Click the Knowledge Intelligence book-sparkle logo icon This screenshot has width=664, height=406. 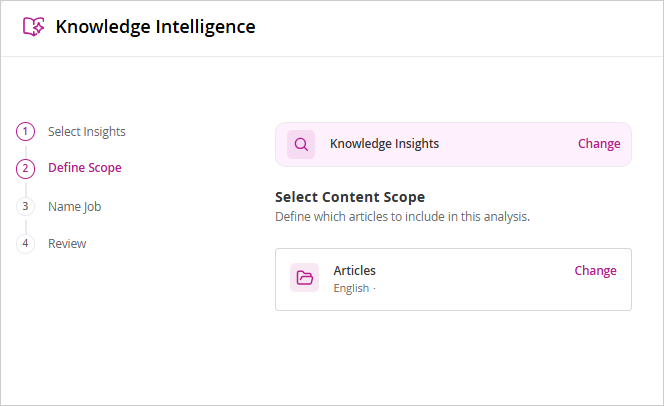click(x=33, y=27)
